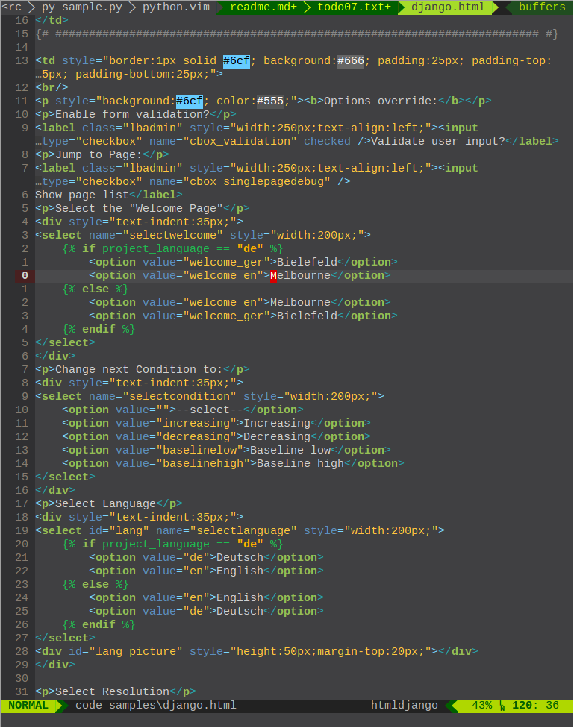Click the 43% position indicator

pyautogui.click(x=481, y=706)
